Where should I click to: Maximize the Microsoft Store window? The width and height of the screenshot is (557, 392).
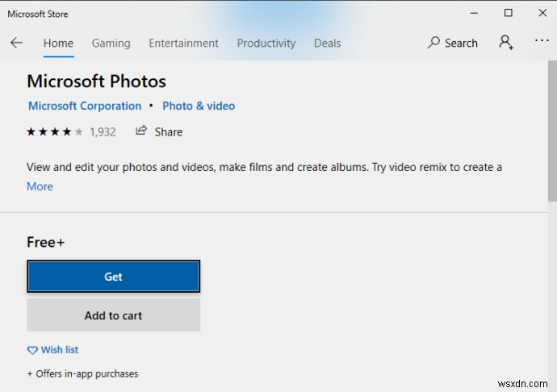coord(508,13)
